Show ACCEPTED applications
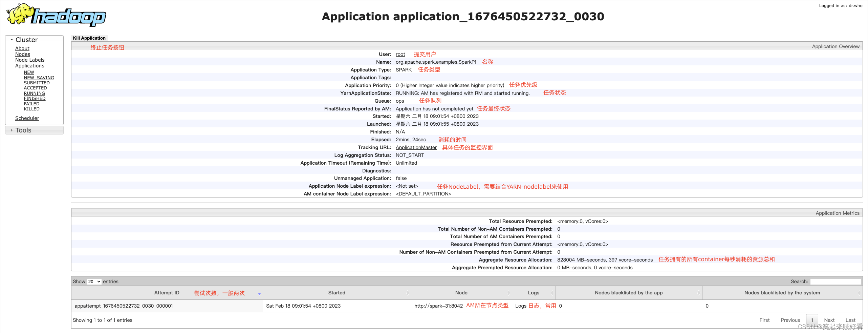This screenshot has height=333, width=868. tap(36, 88)
